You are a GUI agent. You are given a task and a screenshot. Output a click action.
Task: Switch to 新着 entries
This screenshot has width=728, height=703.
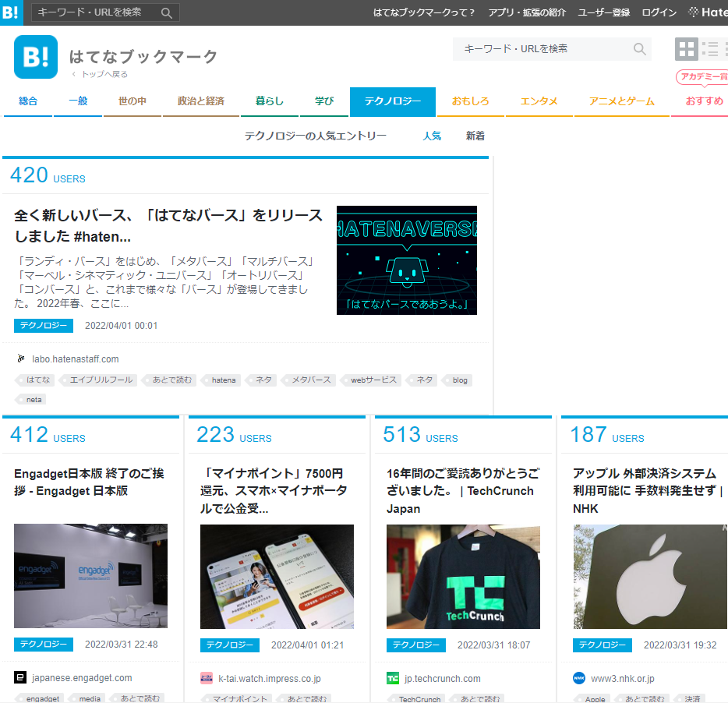pyautogui.click(x=475, y=136)
